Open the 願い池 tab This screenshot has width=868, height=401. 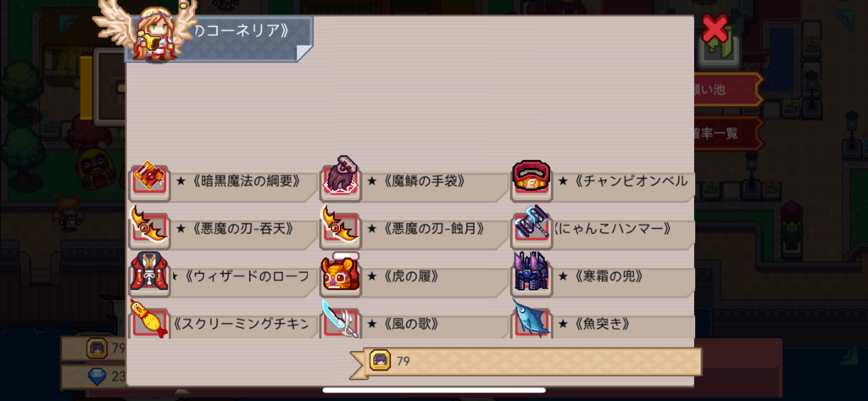[727, 89]
